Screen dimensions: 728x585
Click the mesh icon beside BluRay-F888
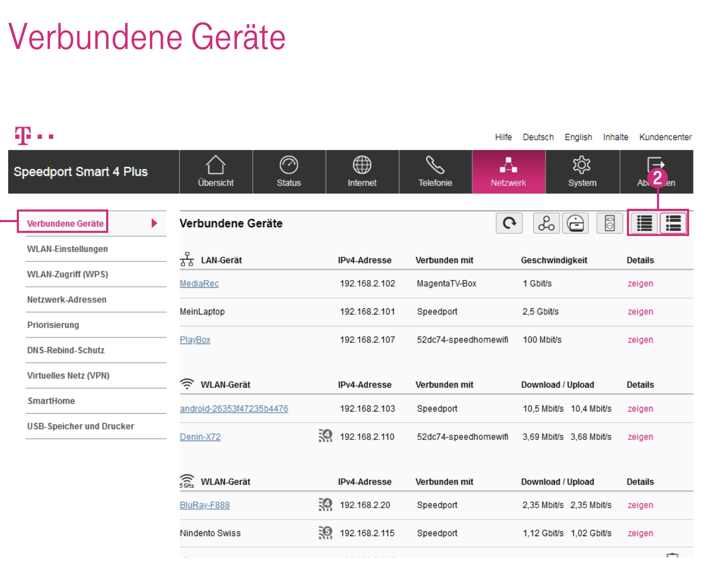tap(325, 504)
